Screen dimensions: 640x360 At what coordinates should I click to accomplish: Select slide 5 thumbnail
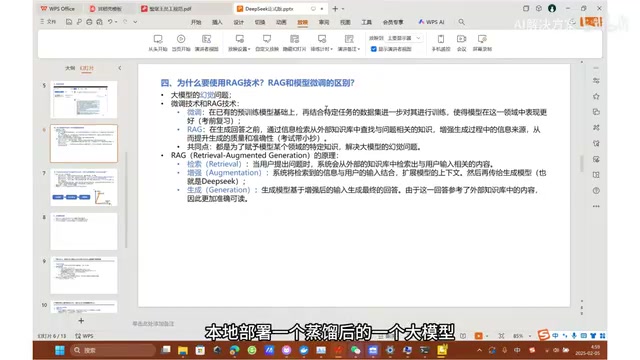coord(84,100)
